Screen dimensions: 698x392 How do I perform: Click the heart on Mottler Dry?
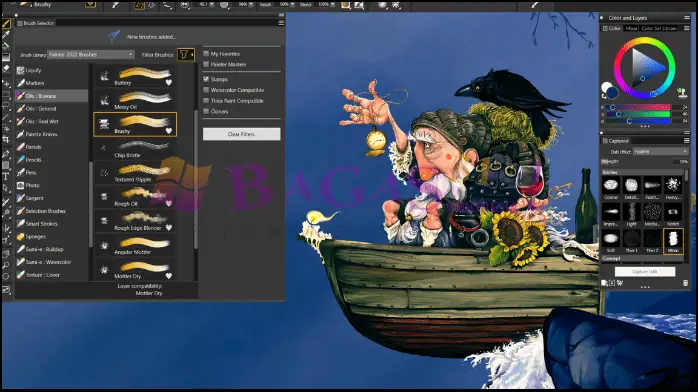coord(169,276)
